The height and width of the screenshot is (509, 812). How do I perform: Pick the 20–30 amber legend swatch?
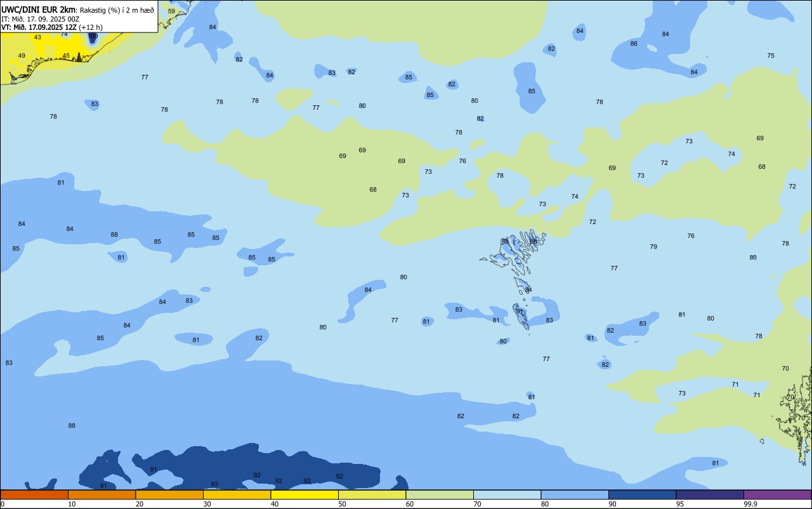coord(169,494)
